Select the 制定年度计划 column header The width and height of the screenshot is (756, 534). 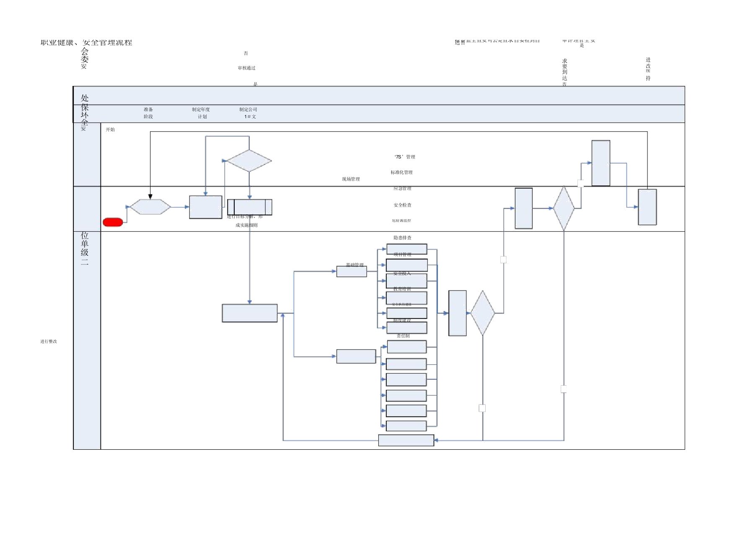point(201,113)
